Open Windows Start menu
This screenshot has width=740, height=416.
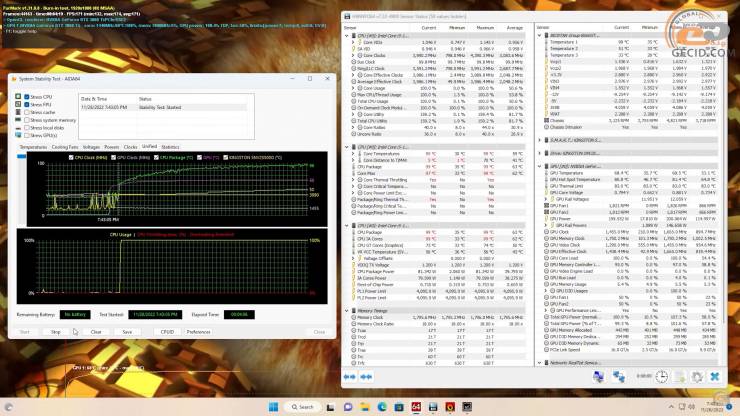tap(273, 407)
